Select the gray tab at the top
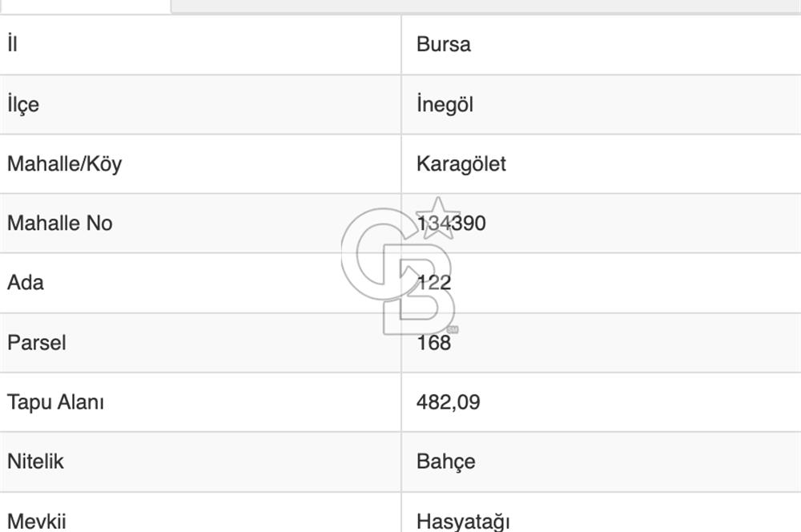 (x=481, y=6)
